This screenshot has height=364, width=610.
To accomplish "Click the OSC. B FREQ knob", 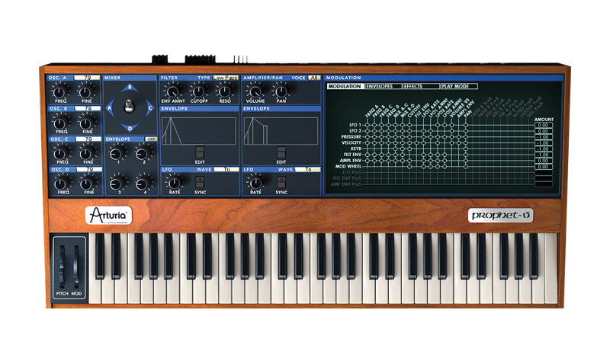I will tap(60, 123).
